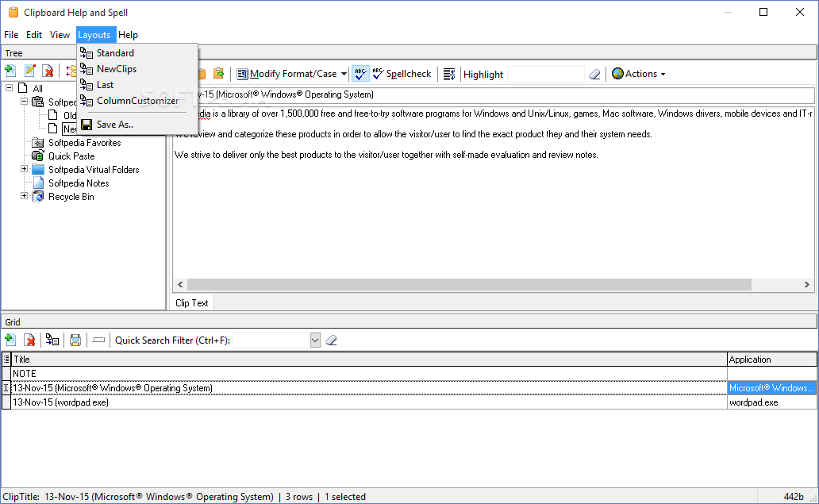Select Softpedia Notes in tree
Viewport: 819px width, 504px height.
[79, 183]
